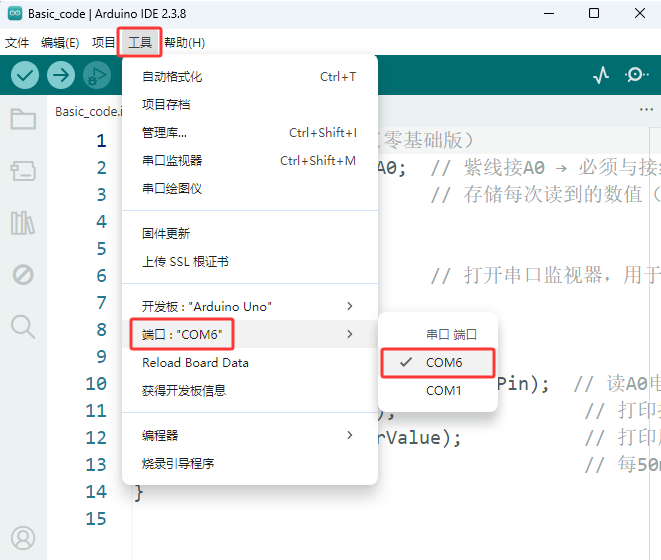Open the 文件 menu
661x560 pixels.
[17, 43]
